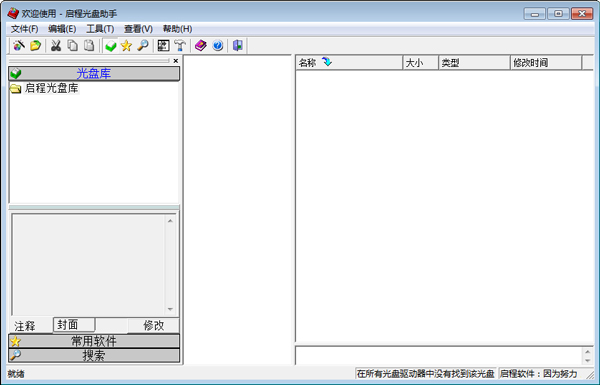600x385 pixels.
Task: Click the bottom-right text box
Action: pyautogui.click(x=439, y=356)
